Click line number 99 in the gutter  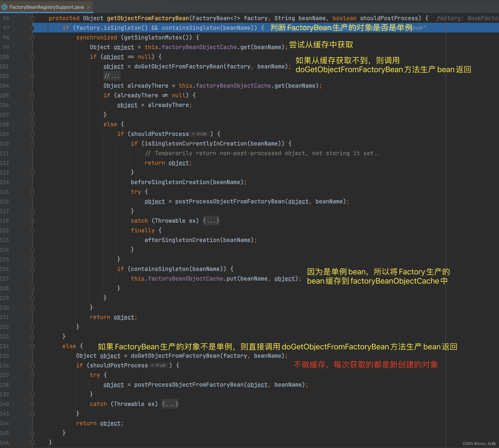tap(6, 47)
